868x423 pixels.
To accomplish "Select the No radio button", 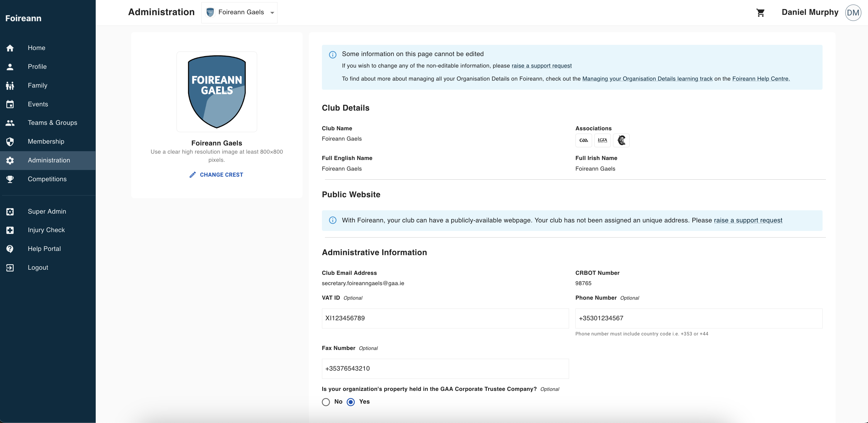I will coord(326,402).
